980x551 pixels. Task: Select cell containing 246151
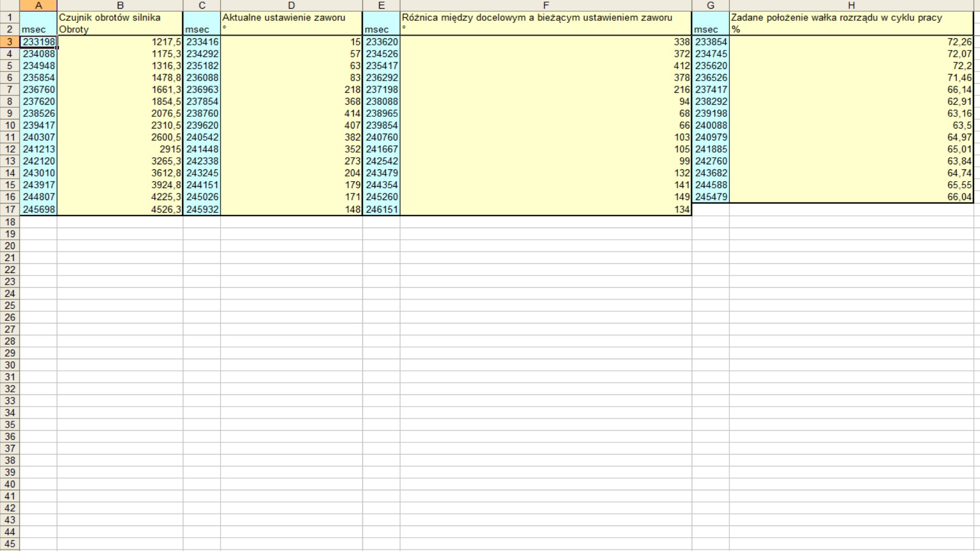click(x=381, y=209)
